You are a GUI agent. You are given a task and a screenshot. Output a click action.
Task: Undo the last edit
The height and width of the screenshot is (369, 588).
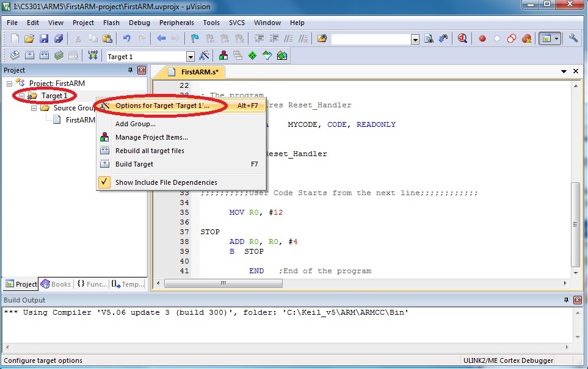coord(127,38)
